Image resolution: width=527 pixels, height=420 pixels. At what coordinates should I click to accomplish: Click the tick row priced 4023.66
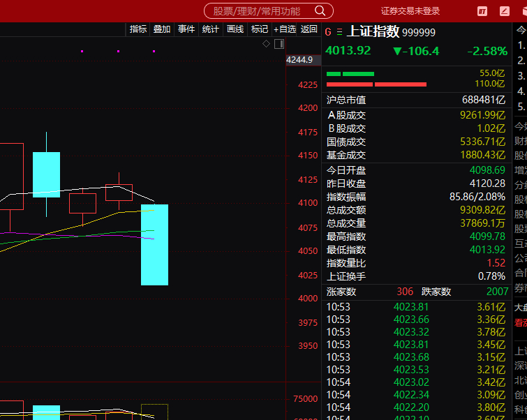(416, 320)
